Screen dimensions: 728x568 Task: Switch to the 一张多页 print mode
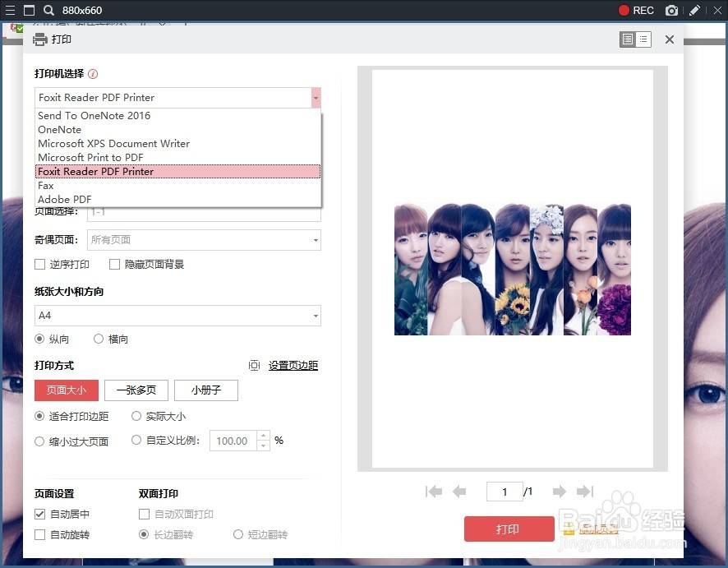(x=136, y=390)
